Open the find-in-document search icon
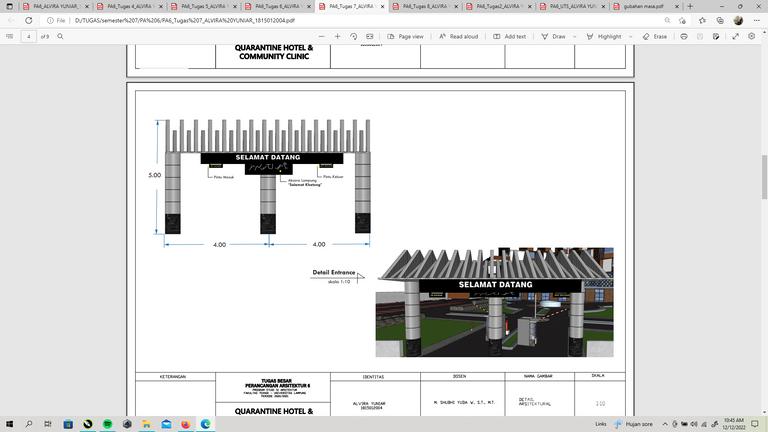 60,36
